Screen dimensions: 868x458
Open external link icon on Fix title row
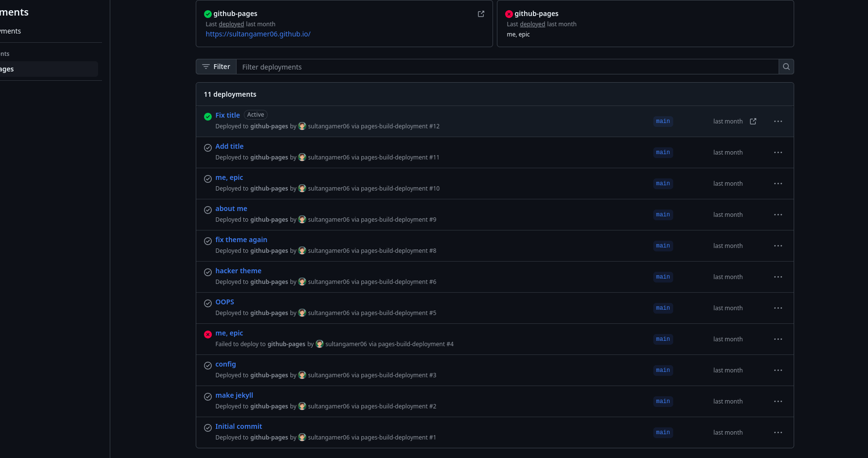753,121
